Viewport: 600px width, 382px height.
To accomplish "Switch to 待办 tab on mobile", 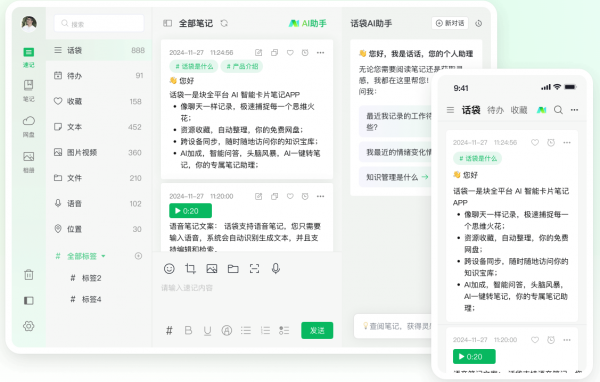I will 495,110.
